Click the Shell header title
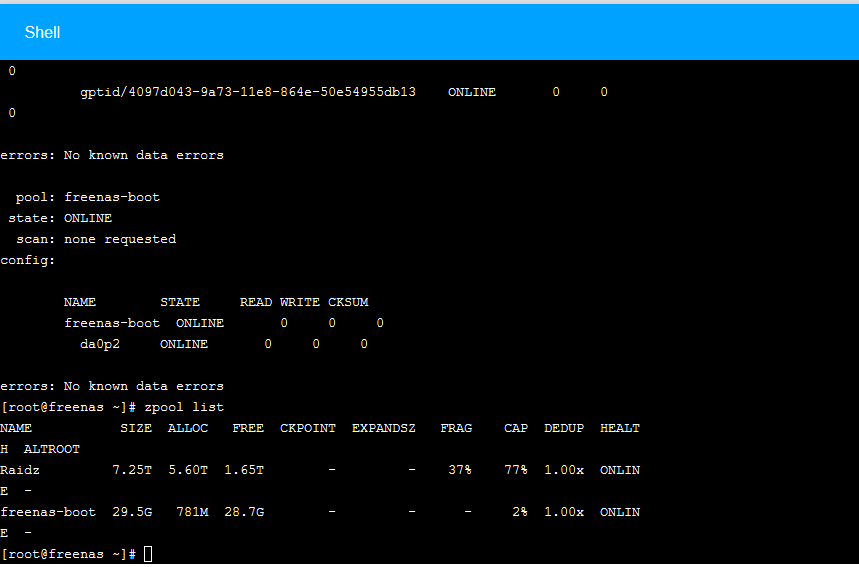The width and height of the screenshot is (859, 567). [42, 32]
